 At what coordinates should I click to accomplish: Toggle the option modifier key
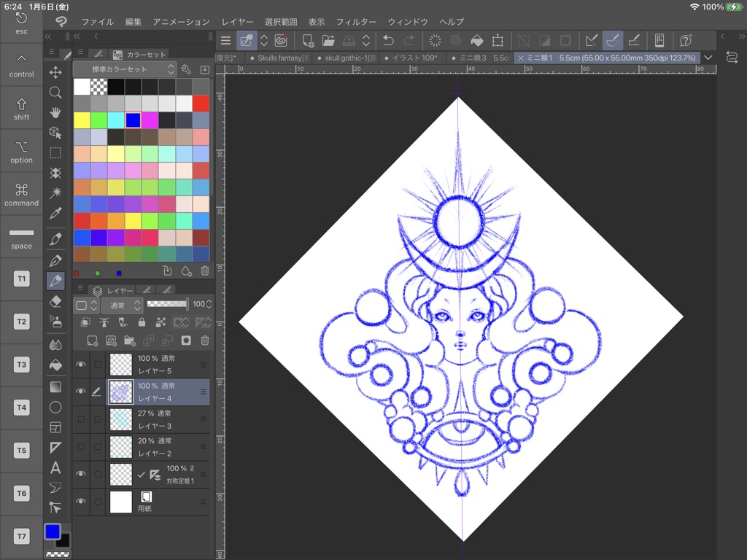21,152
